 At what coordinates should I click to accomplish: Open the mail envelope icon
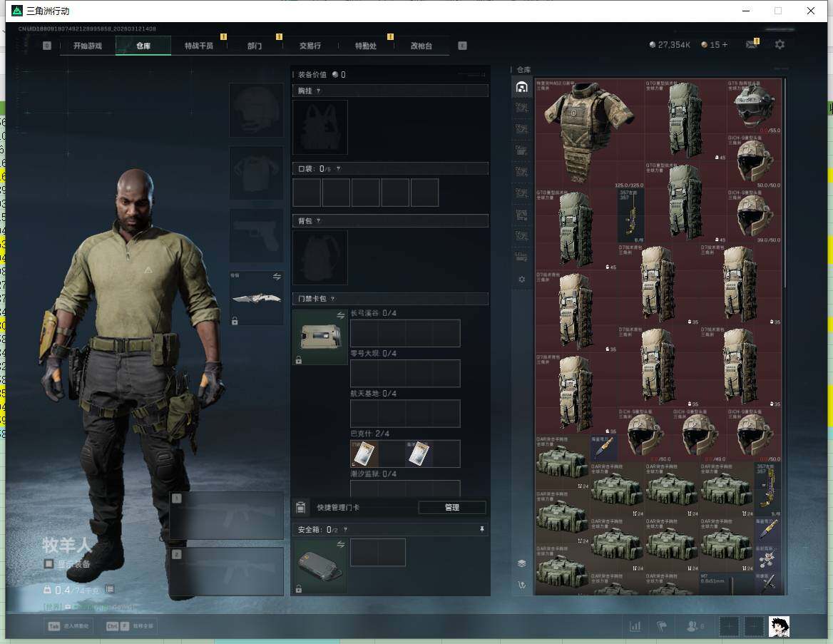(x=751, y=45)
